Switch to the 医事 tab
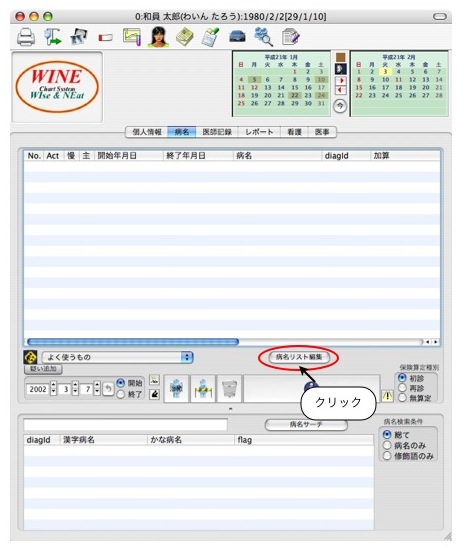 pyautogui.click(x=322, y=132)
